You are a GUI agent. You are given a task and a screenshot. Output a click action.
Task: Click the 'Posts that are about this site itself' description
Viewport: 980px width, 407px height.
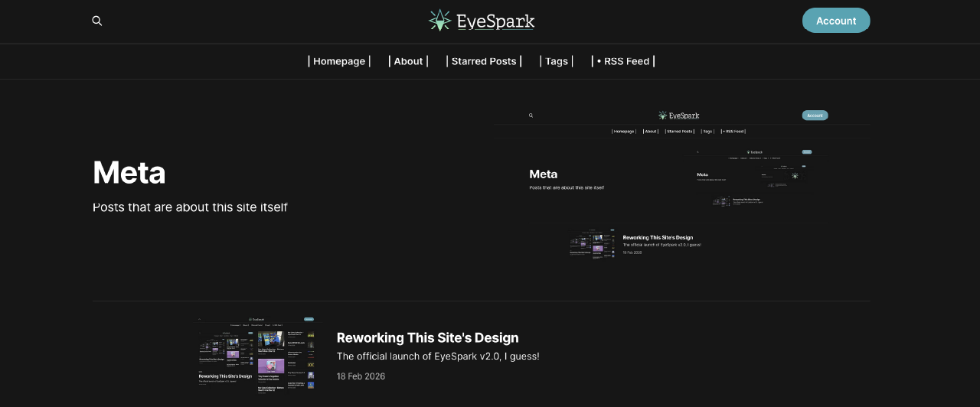[x=190, y=207]
